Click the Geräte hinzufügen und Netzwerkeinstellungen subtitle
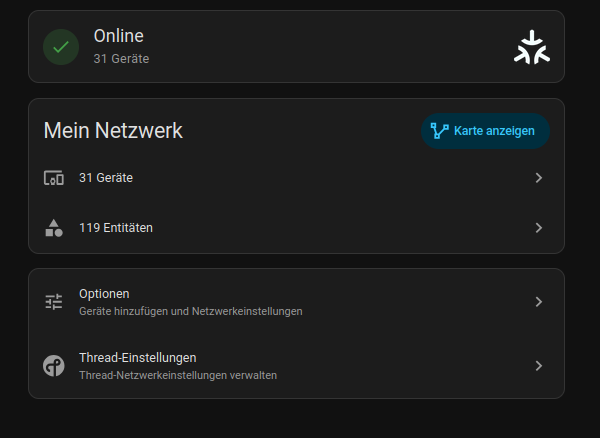This screenshot has width=600, height=438. (191, 311)
